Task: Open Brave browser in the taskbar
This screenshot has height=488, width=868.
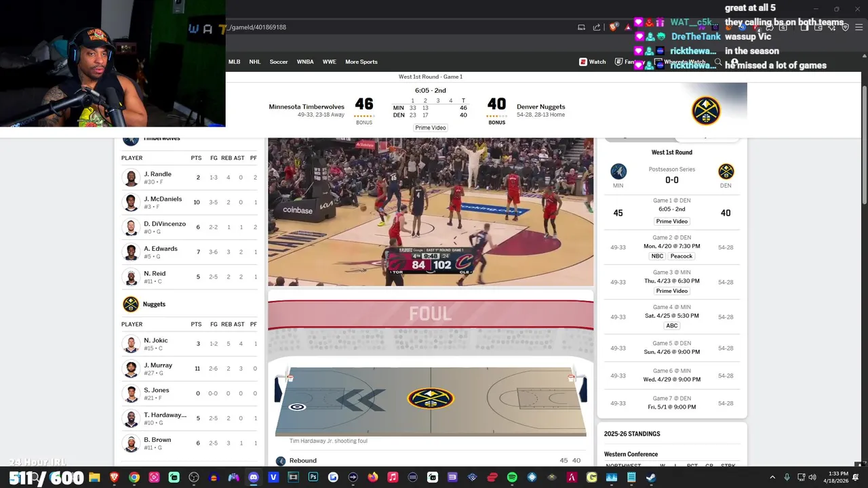Action: coord(114,477)
